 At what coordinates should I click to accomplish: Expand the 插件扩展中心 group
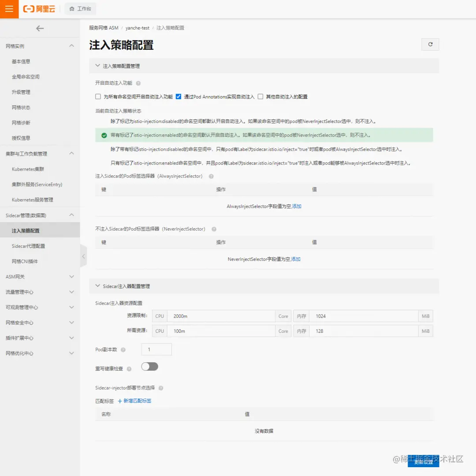tap(72, 338)
